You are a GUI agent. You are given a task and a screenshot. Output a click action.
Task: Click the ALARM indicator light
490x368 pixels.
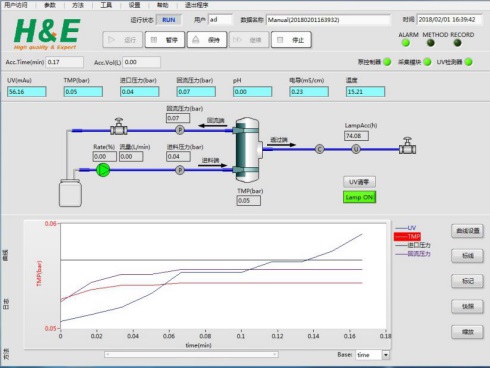coord(406,43)
